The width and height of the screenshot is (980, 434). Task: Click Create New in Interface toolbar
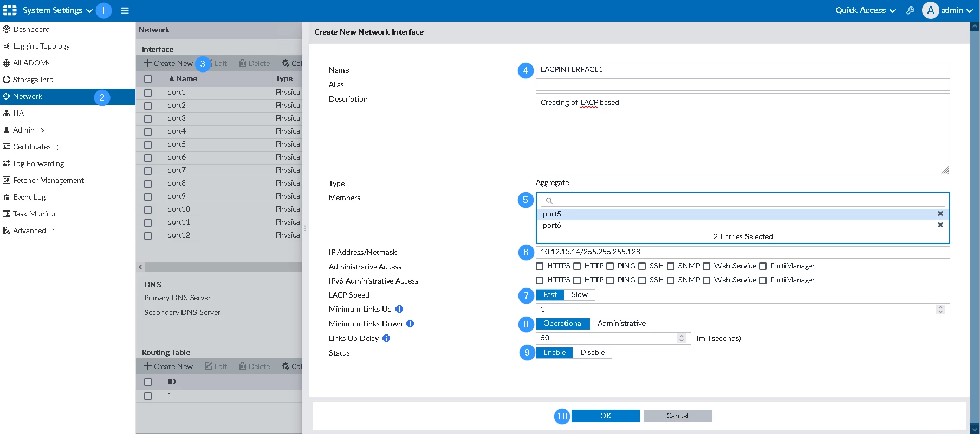coord(168,63)
